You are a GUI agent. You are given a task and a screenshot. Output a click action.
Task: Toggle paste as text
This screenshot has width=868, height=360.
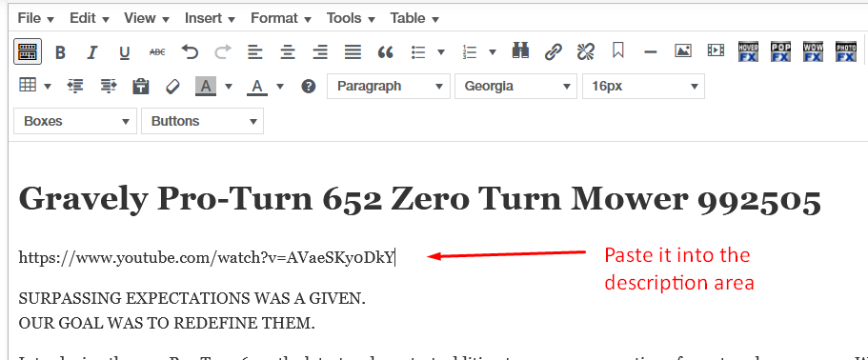click(141, 87)
